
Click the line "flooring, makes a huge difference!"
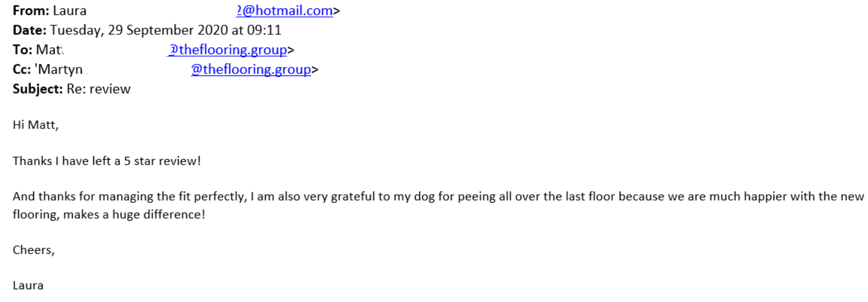(x=109, y=214)
